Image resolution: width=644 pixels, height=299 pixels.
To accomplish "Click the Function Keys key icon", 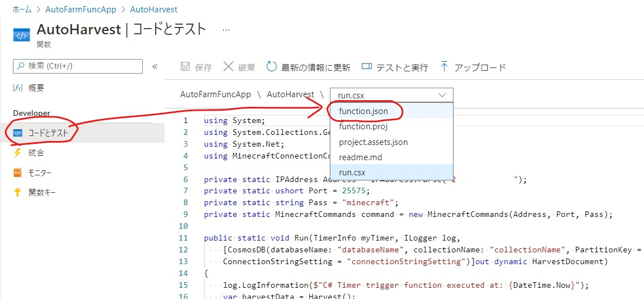I will tap(17, 192).
